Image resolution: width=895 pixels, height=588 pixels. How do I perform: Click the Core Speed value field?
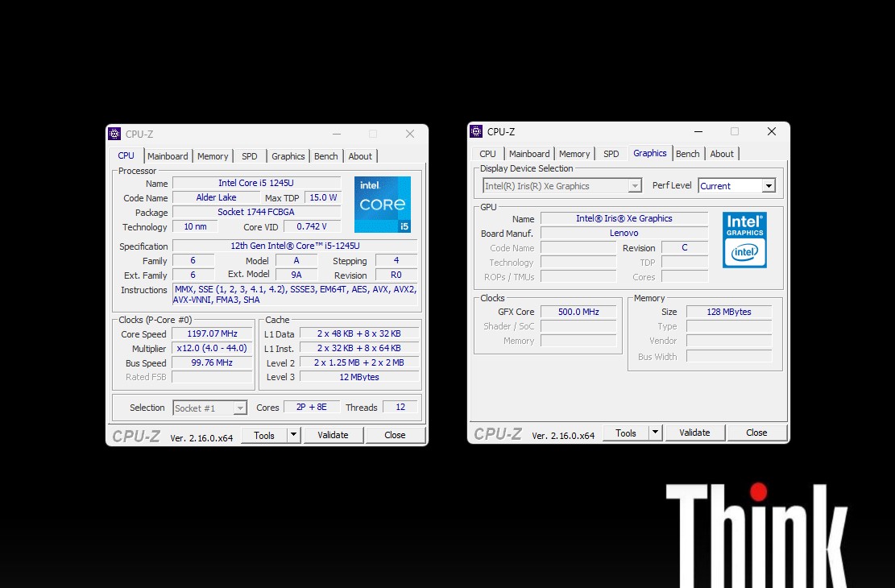click(x=213, y=334)
